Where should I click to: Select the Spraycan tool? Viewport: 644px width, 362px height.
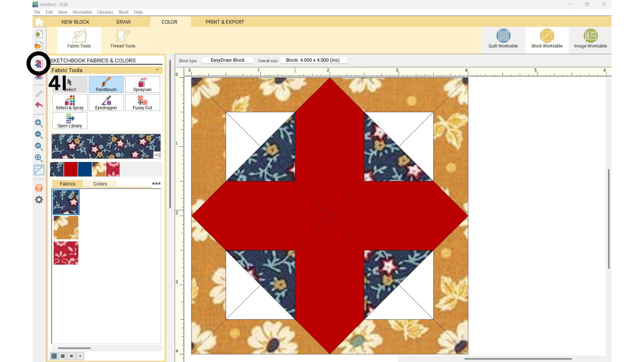tap(142, 84)
